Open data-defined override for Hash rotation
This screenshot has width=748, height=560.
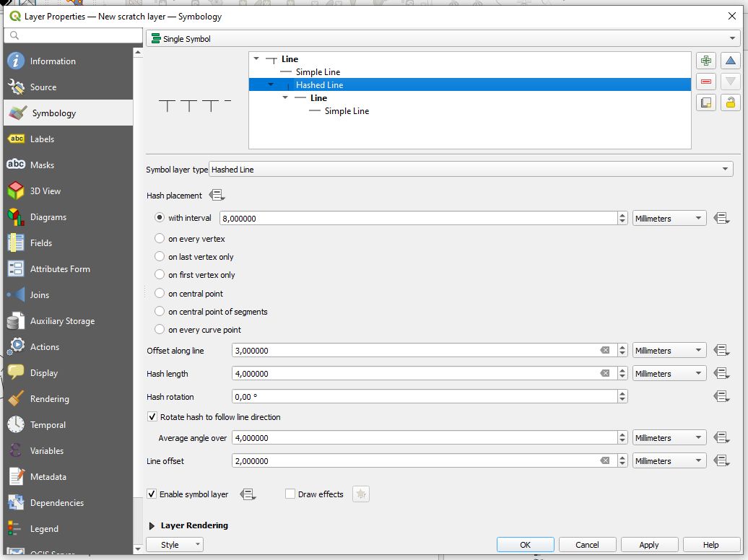coord(721,397)
